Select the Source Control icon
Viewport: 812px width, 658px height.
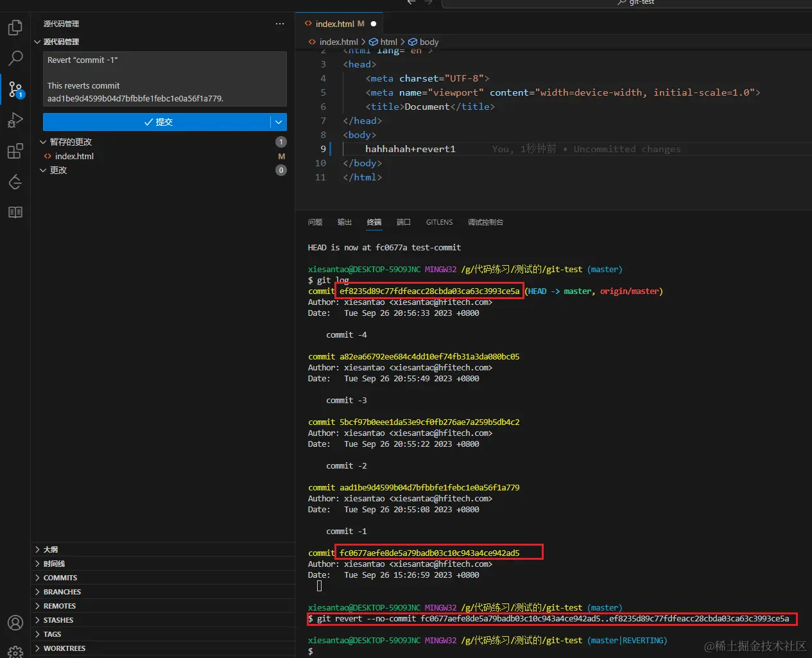15,89
